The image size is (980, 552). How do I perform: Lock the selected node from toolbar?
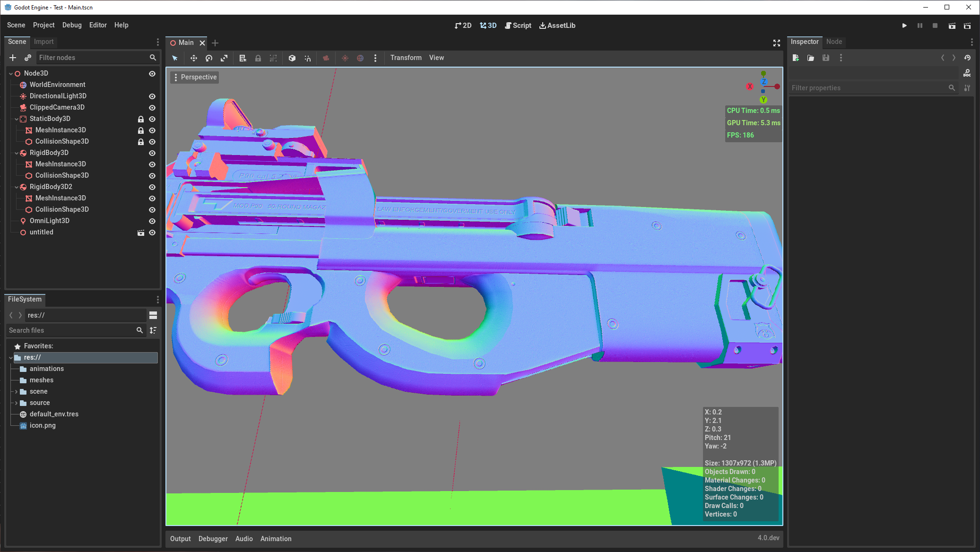[258, 58]
